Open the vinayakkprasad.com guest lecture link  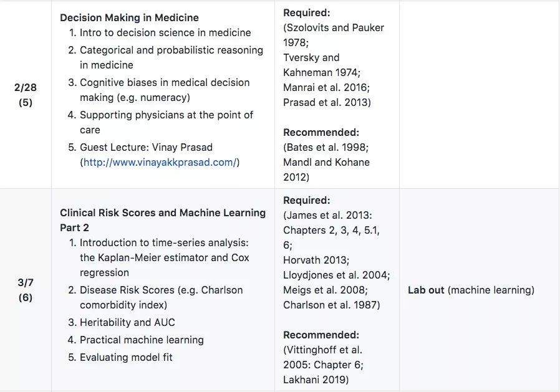tap(160, 163)
